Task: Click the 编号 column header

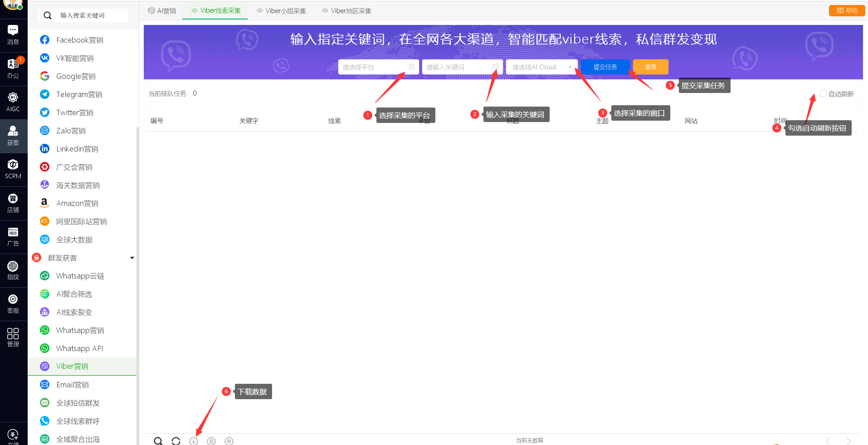Action: pyautogui.click(x=157, y=121)
